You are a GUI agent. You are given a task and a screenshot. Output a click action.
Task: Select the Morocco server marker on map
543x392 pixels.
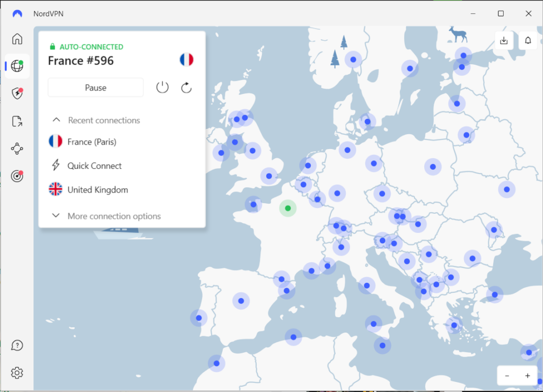tap(216, 363)
